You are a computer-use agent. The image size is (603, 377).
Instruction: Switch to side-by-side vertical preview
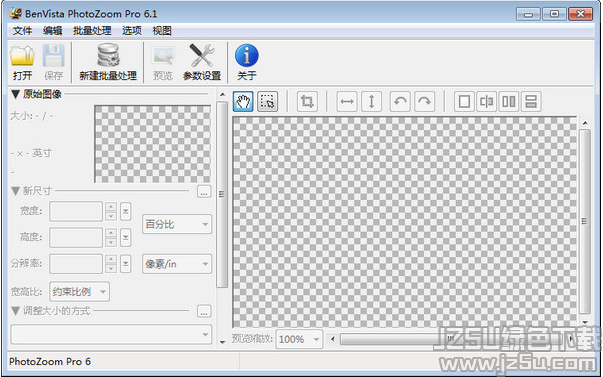[509, 102]
